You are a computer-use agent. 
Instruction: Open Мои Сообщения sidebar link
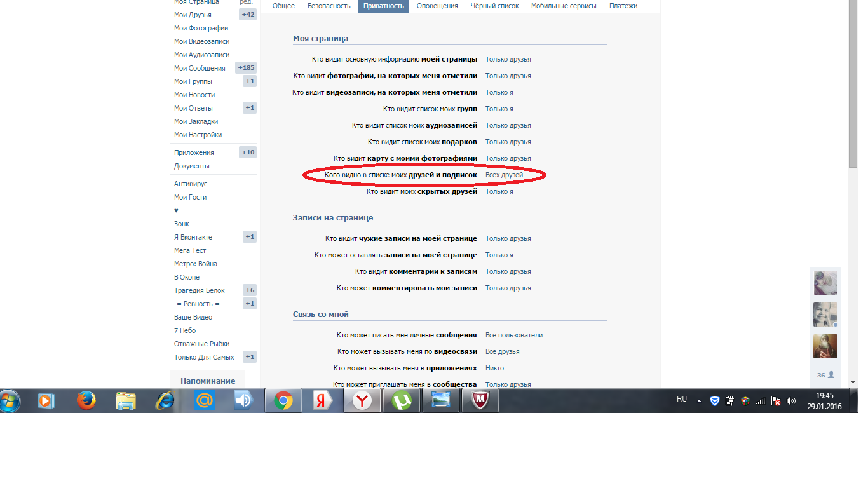[200, 68]
